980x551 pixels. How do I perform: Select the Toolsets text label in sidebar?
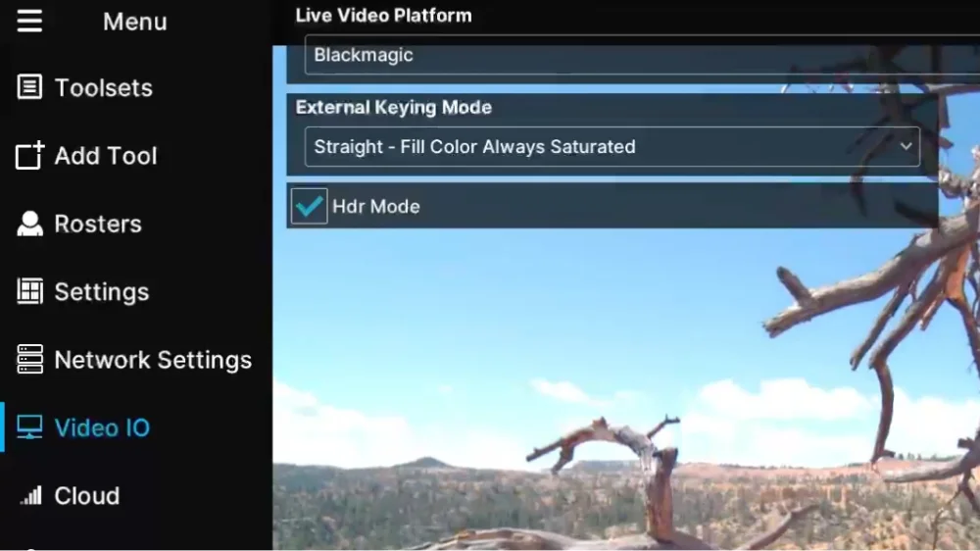pos(103,87)
